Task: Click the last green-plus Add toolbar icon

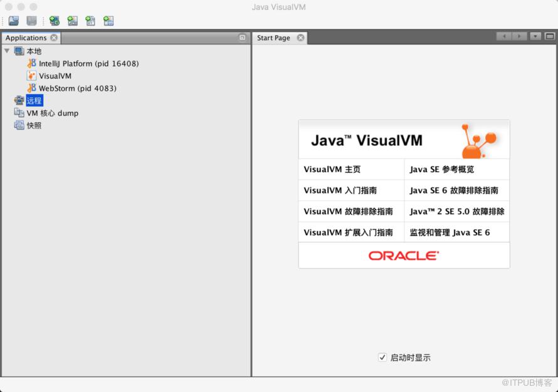Action: pos(108,21)
